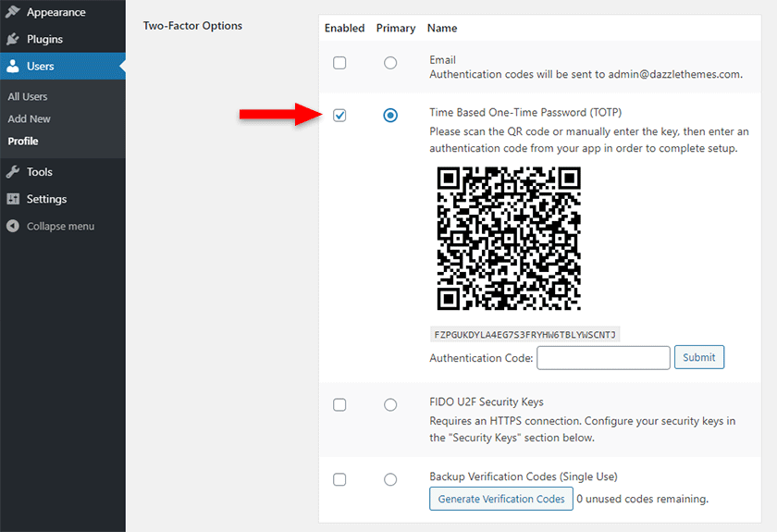Enable the Email two-factor checkbox

(x=339, y=63)
